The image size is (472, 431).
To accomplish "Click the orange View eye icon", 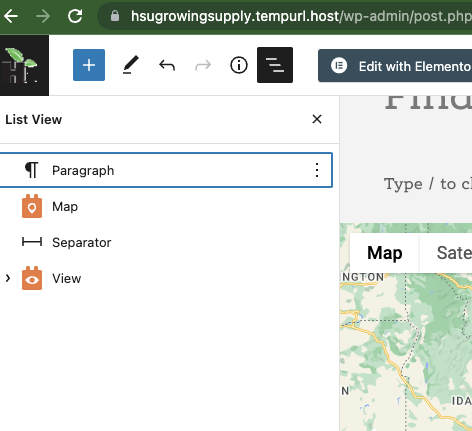I will pos(32,278).
